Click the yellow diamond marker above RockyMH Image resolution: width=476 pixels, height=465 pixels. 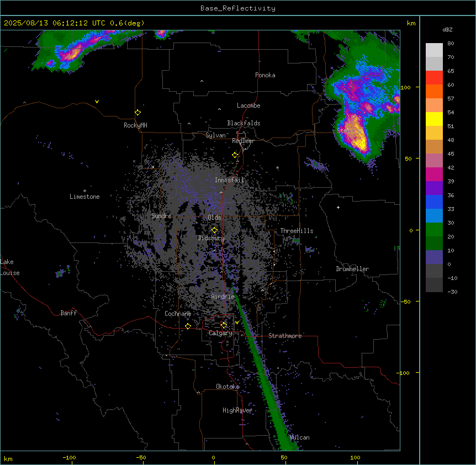click(x=137, y=113)
